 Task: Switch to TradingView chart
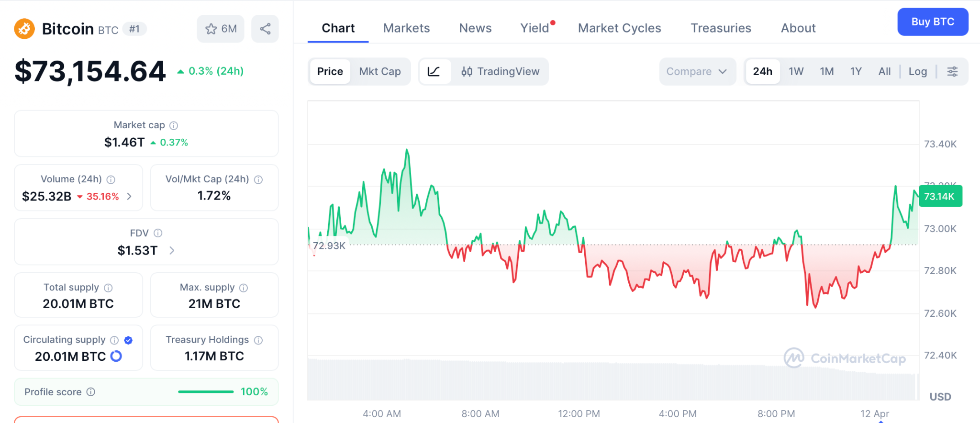[500, 71]
